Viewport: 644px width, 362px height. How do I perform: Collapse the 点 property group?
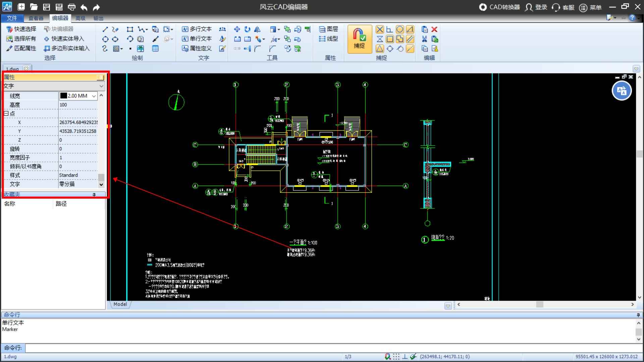[6, 114]
